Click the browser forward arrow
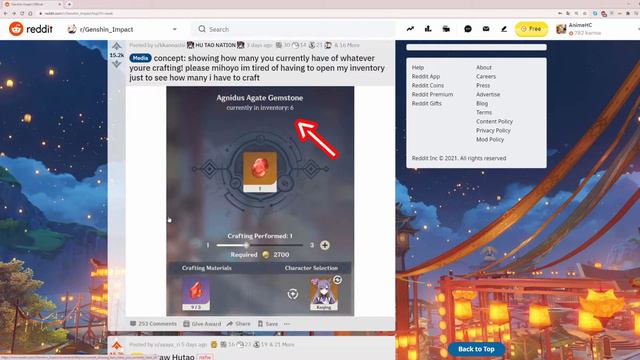The width and height of the screenshot is (640, 360). [13, 13]
